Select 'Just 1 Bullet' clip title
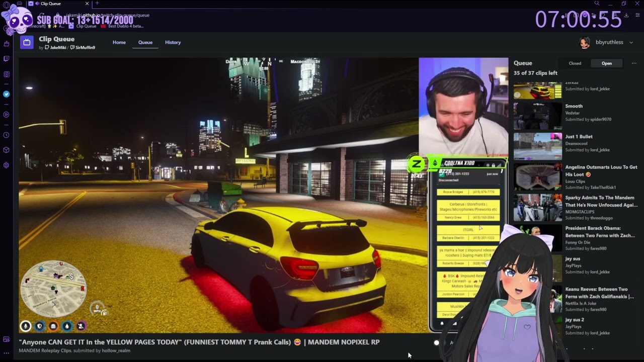This screenshot has height=362, width=644. [x=579, y=137]
